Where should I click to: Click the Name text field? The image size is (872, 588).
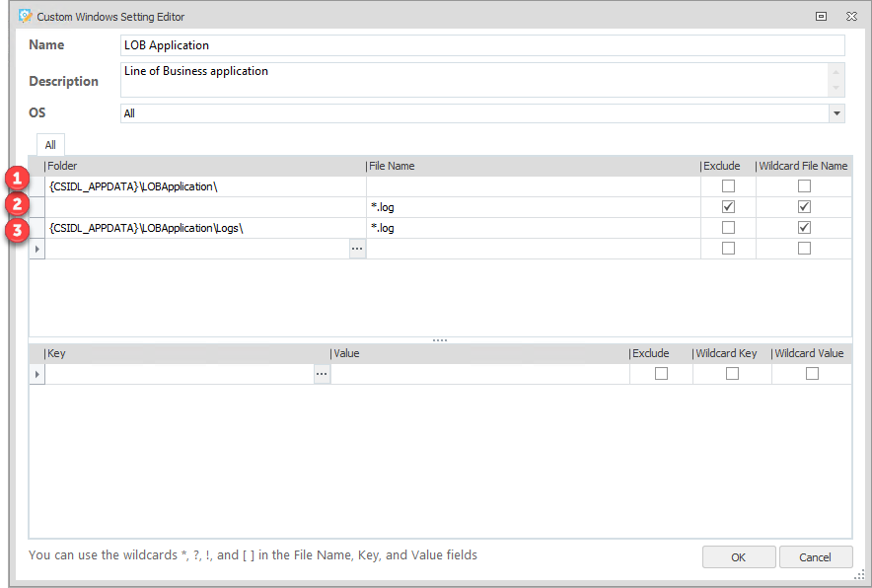(481, 45)
